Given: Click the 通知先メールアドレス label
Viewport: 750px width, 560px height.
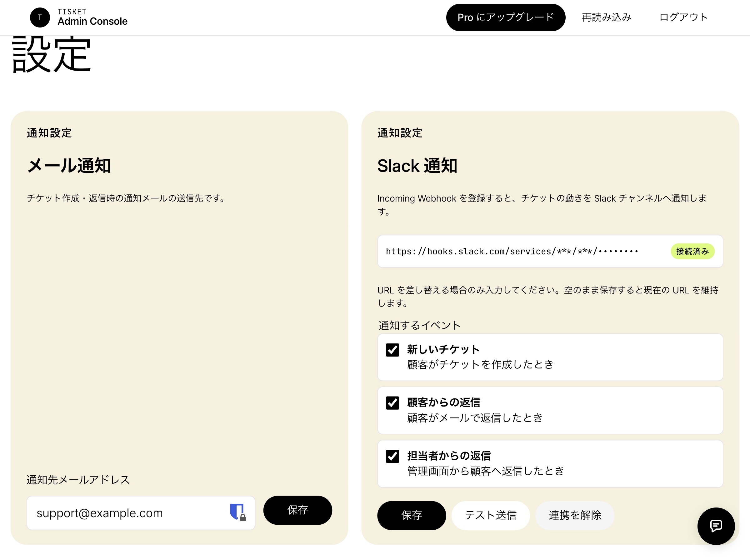Looking at the screenshot, I should point(78,480).
